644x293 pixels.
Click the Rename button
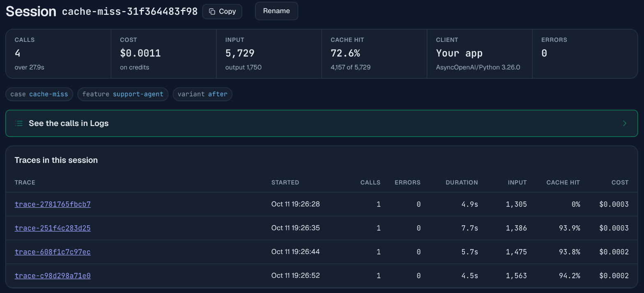tap(276, 11)
